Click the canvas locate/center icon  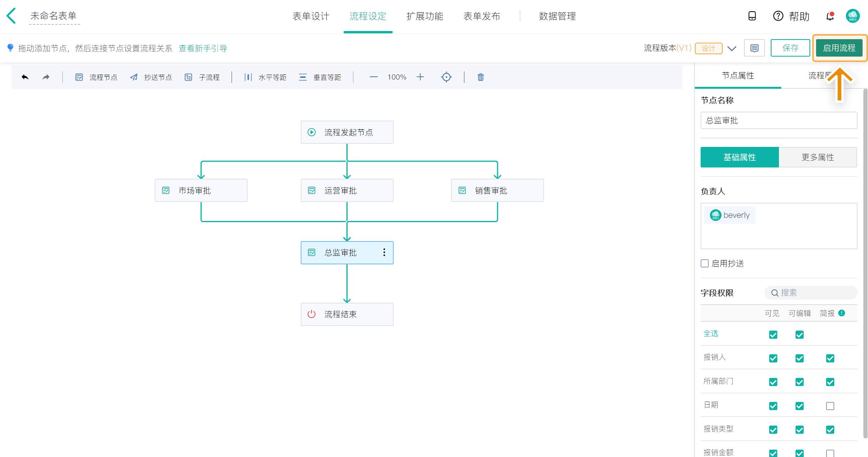tap(446, 77)
